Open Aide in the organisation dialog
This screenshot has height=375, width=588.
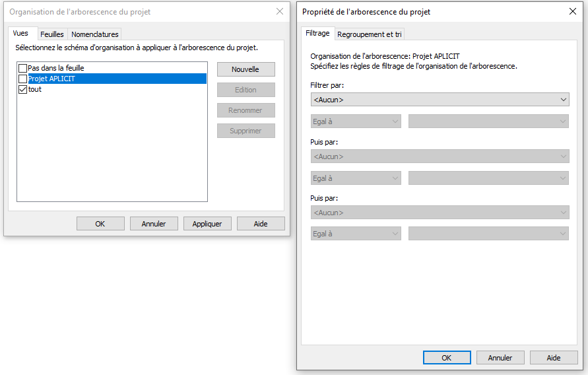(x=261, y=224)
